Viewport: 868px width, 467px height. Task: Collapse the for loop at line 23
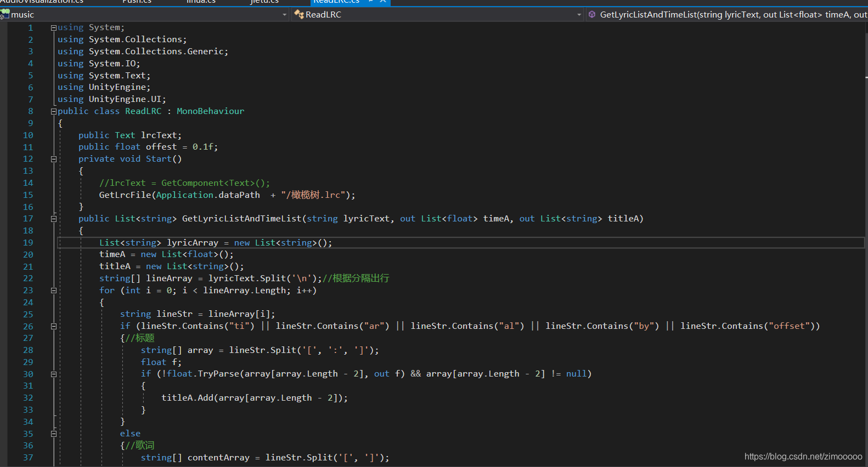(54, 291)
